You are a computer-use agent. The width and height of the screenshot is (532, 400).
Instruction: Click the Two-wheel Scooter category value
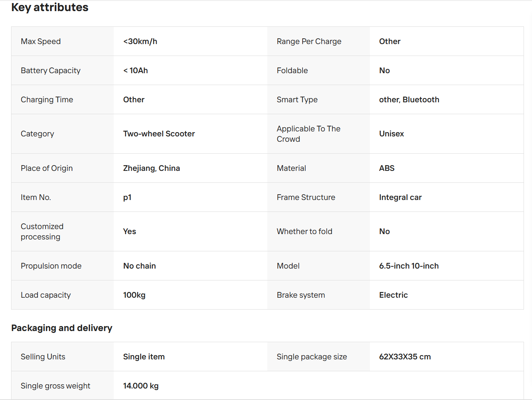[159, 134]
